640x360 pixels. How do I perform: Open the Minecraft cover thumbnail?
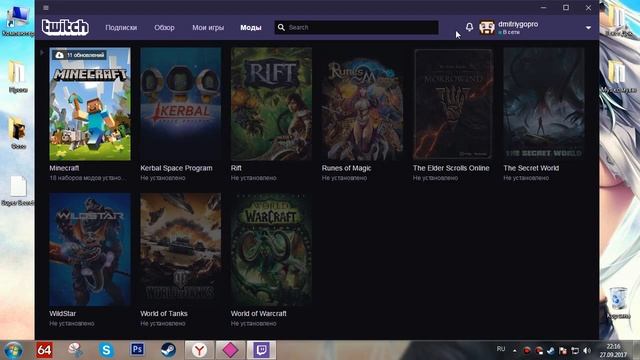point(90,104)
